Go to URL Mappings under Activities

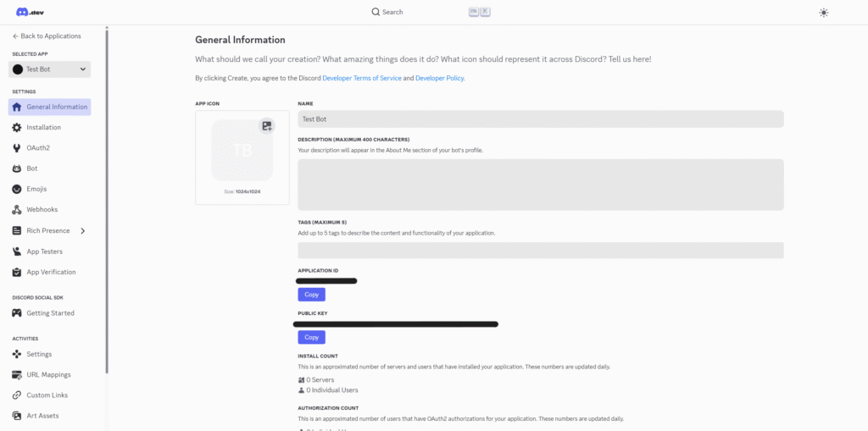pos(48,374)
